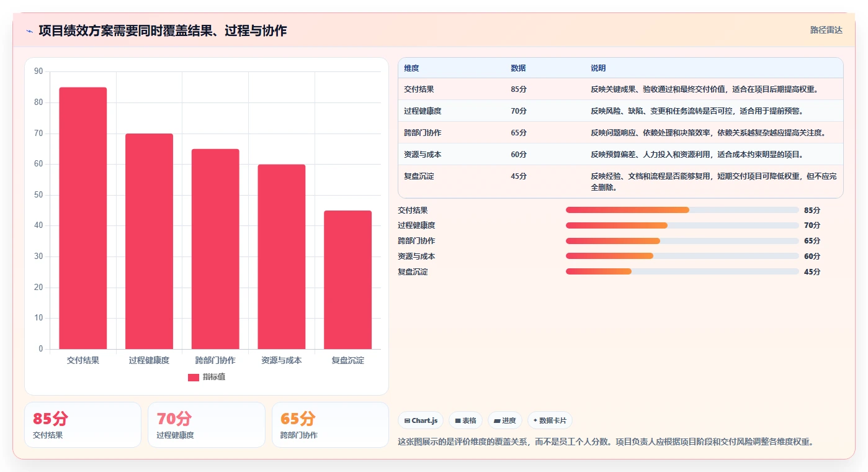Screen dimensions: 868x472
Task: Open the 65分 跨部门协作 stat card
Action: [330, 425]
